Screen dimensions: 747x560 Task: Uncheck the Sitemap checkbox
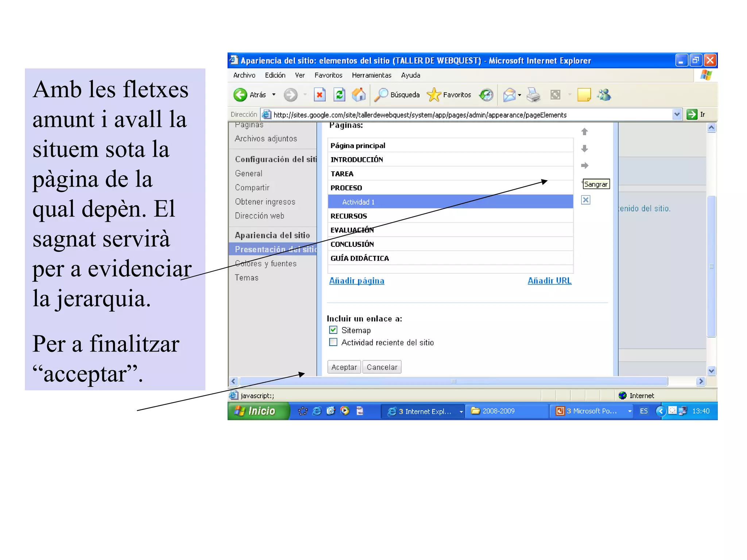coord(333,330)
